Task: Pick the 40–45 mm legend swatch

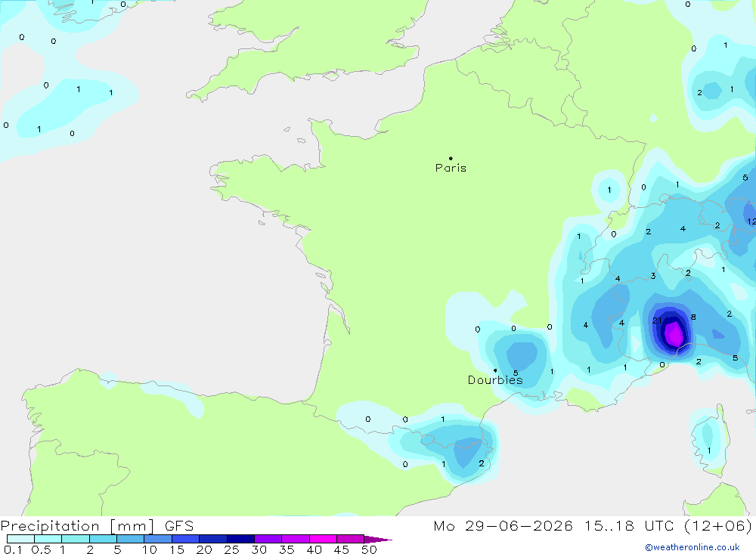Action: [323, 539]
